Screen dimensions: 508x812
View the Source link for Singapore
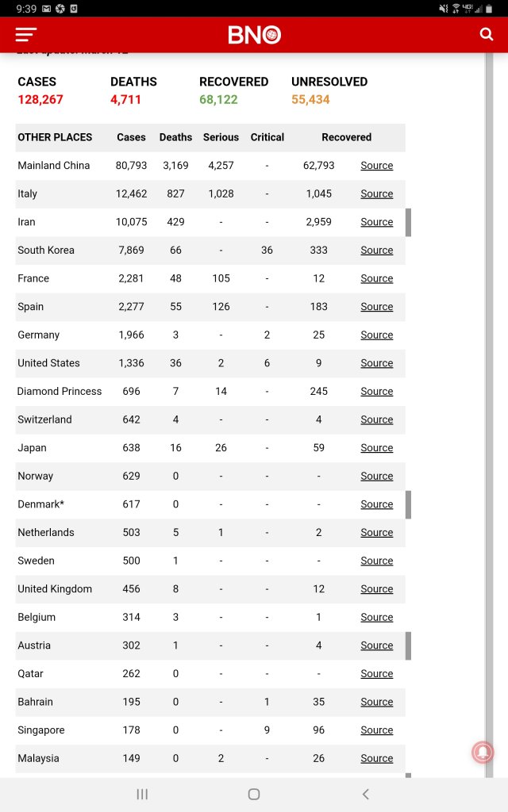376,730
